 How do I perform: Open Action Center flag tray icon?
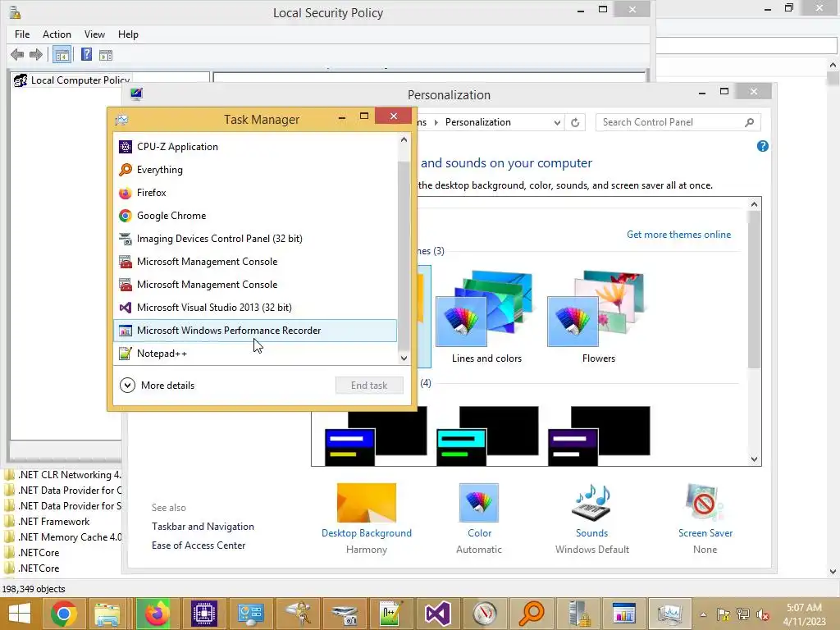pyautogui.click(x=724, y=614)
